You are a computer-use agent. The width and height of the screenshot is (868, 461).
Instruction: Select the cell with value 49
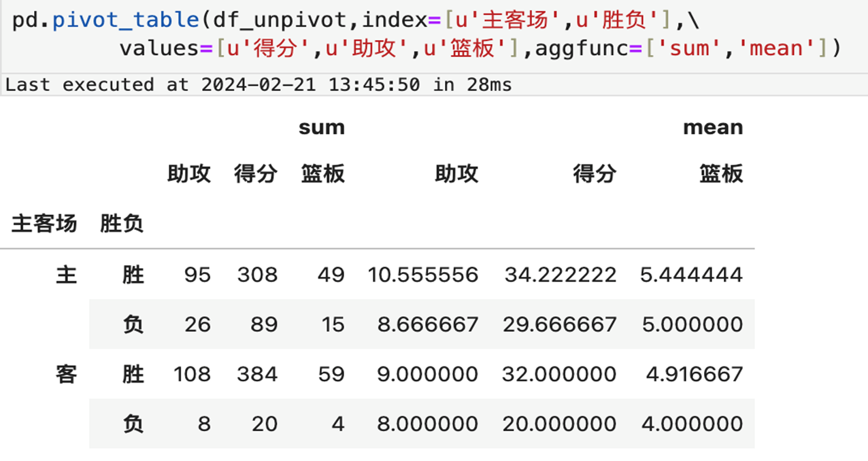tap(331, 275)
